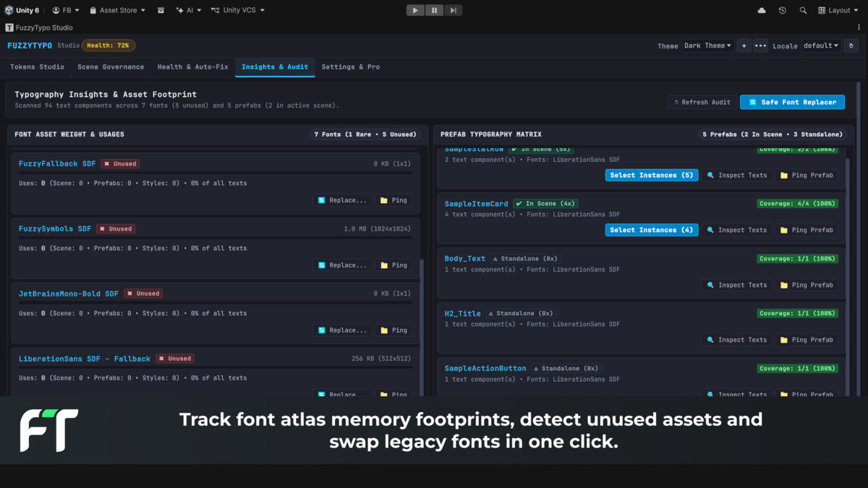Image resolution: width=868 pixels, height=488 pixels.
Task: Click the 256 KB (512x512) size text
Action: click(x=381, y=359)
